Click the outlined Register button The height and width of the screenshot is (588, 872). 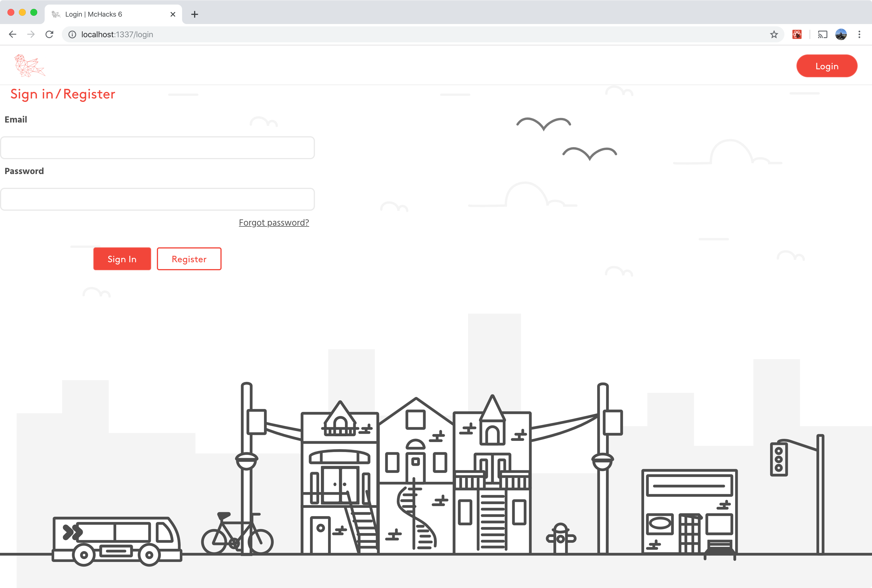pos(189,259)
